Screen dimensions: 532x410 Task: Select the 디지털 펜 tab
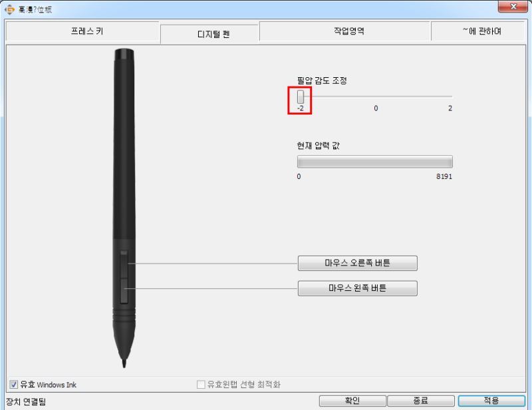click(209, 34)
